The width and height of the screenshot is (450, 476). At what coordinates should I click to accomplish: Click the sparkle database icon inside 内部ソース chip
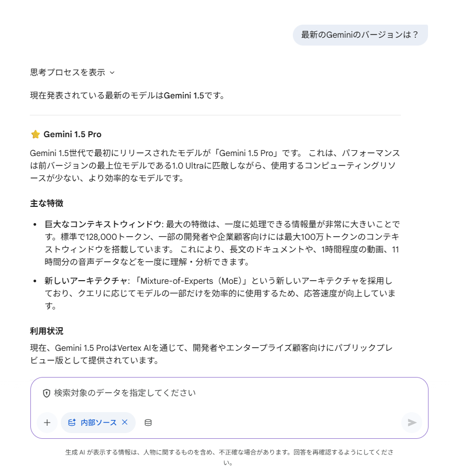(x=72, y=422)
